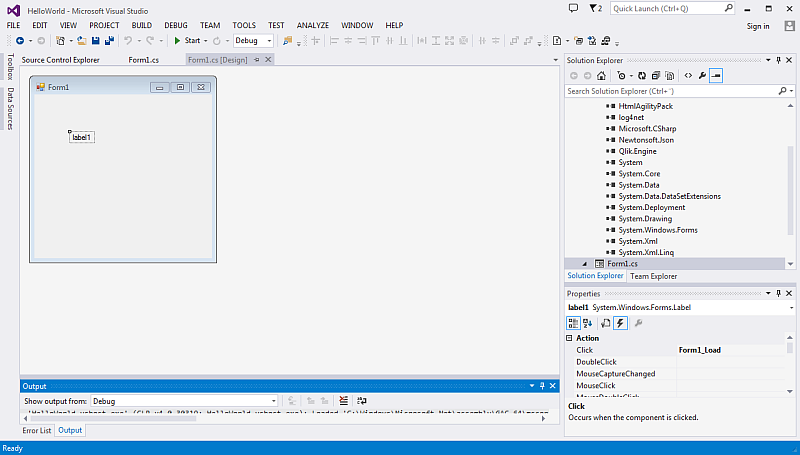The width and height of the screenshot is (800, 455).
Task: Toggle Categorized view in the Properties panel
Action: (x=574, y=323)
